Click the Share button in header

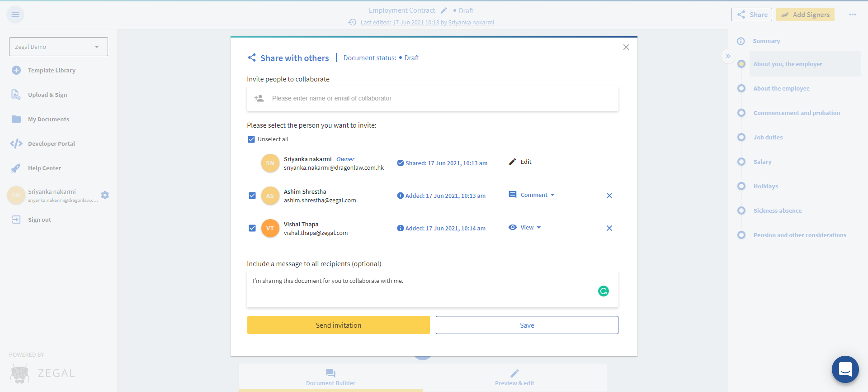click(x=752, y=14)
